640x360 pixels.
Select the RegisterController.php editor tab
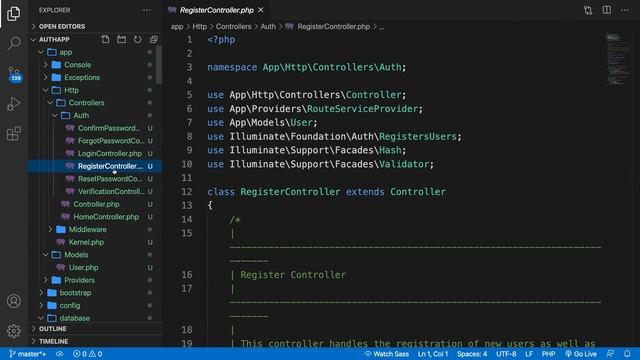[216, 10]
